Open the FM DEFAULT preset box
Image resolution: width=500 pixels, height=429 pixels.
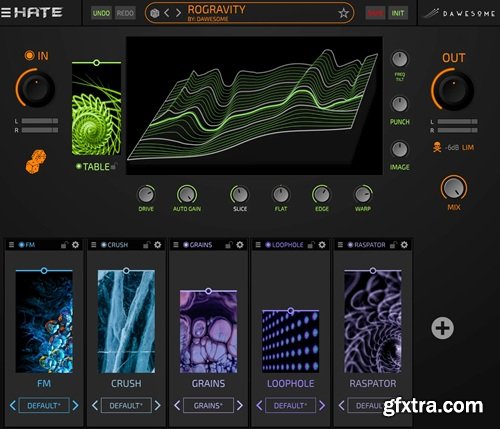(x=44, y=406)
